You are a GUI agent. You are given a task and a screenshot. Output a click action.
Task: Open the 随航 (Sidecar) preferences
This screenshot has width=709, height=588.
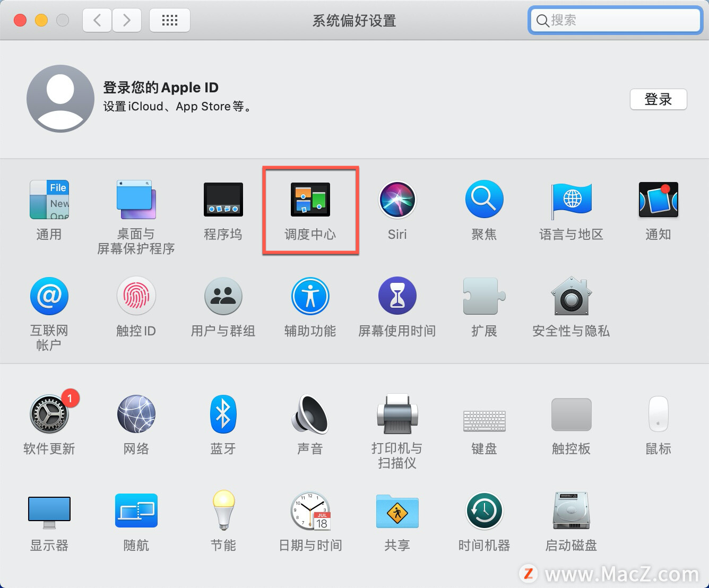tap(136, 511)
